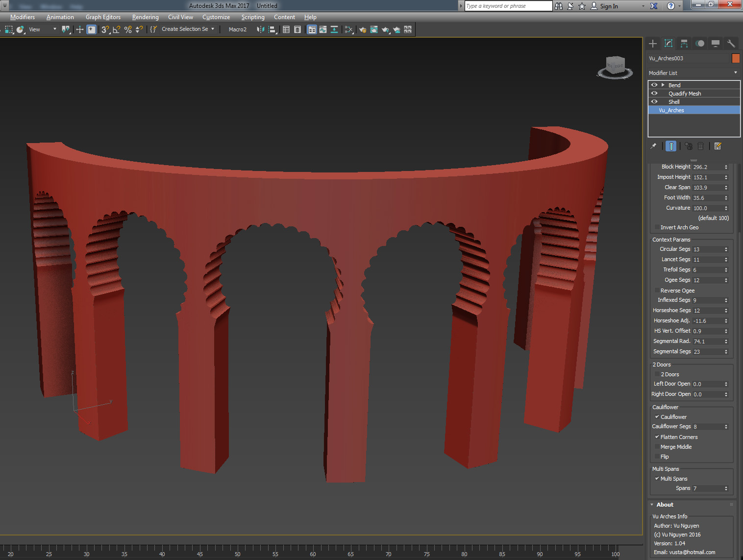Viewport: 743px width, 560px height.
Task: Open the Utilities panel wrench icon
Action: pyautogui.click(x=731, y=44)
